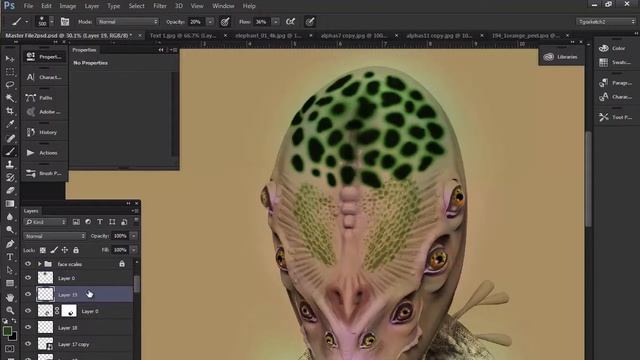Set the background color swatch
The width and height of the screenshot is (640, 360).
pos(14,337)
